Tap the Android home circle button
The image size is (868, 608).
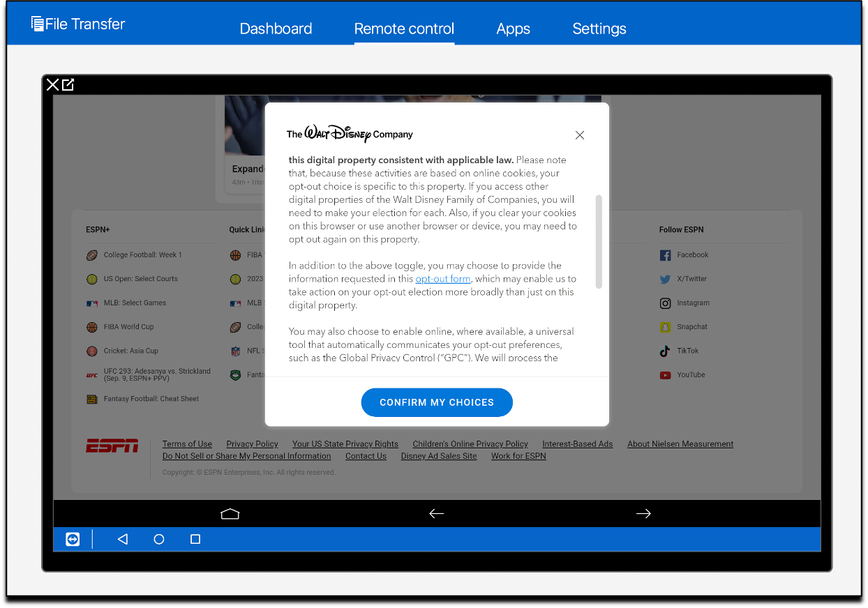coord(159,539)
